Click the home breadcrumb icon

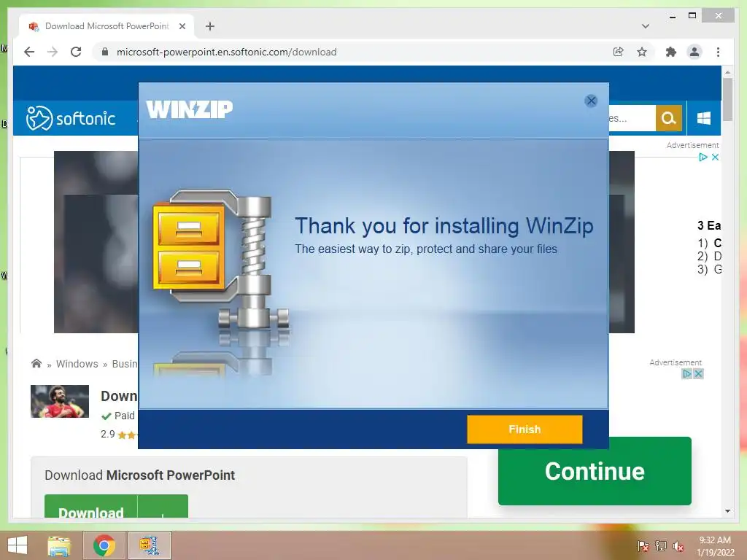pyautogui.click(x=36, y=363)
